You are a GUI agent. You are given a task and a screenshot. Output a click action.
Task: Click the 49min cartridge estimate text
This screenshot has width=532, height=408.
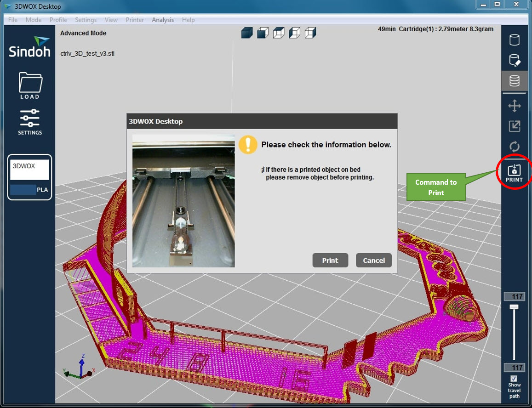(x=435, y=29)
